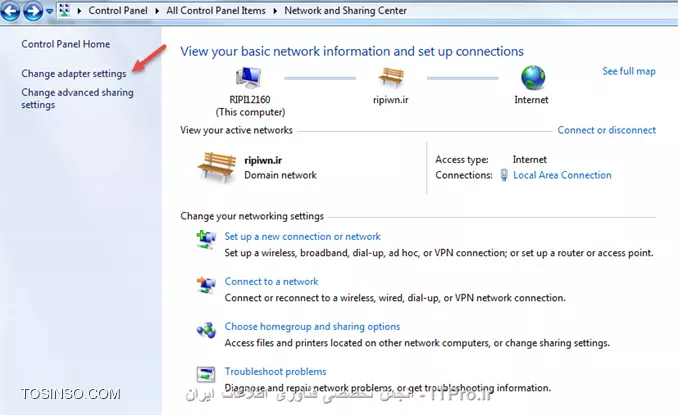Click the Set up new connection icon
Viewport: 678px width, 415px height.
206,239
